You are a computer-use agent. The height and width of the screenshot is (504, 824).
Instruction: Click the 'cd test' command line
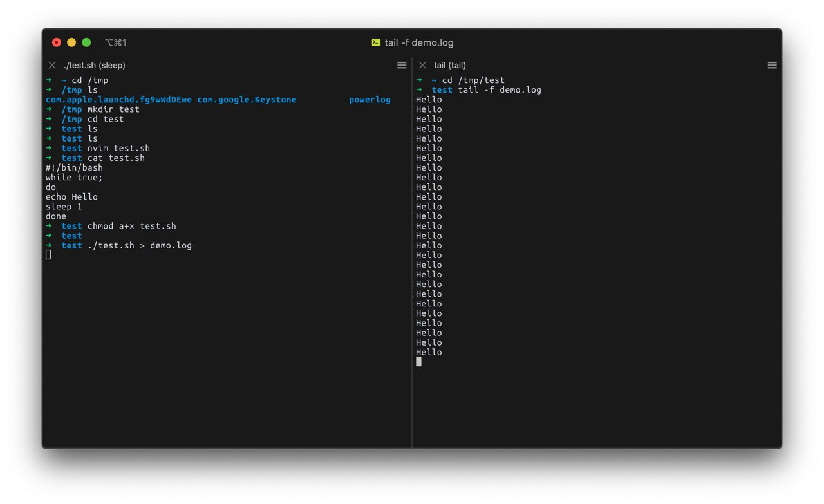[x=106, y=119]
